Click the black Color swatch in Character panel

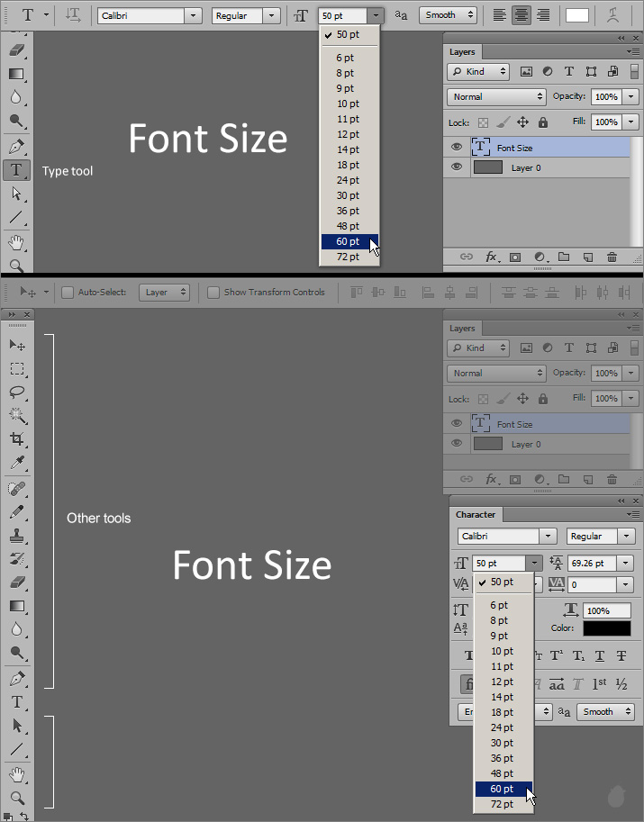606,628
